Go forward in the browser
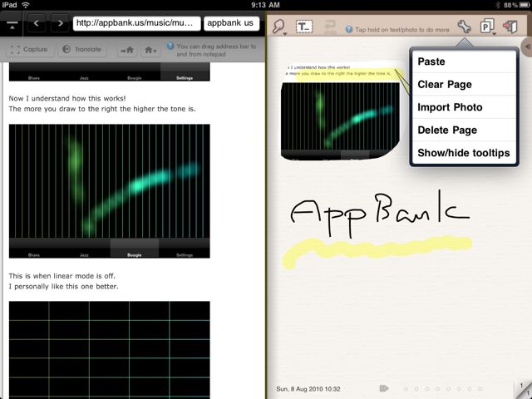This screenshot has width=532, height=399. coord(60,23)
